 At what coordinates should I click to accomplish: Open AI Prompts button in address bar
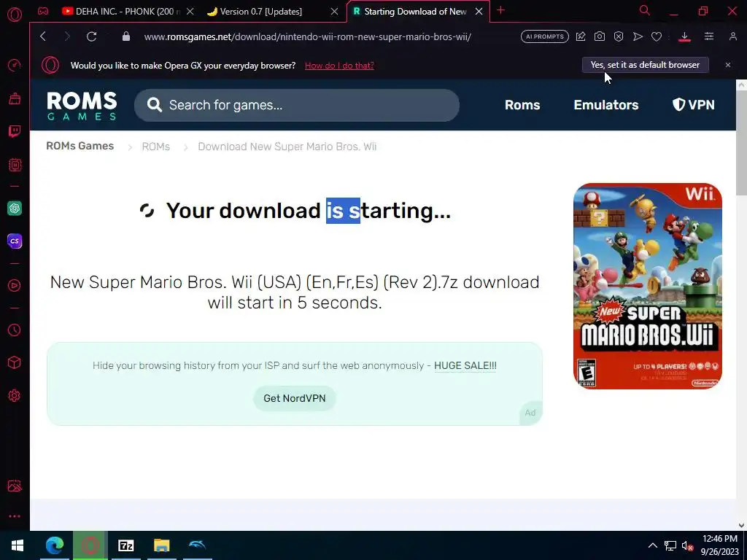point(544,36)
